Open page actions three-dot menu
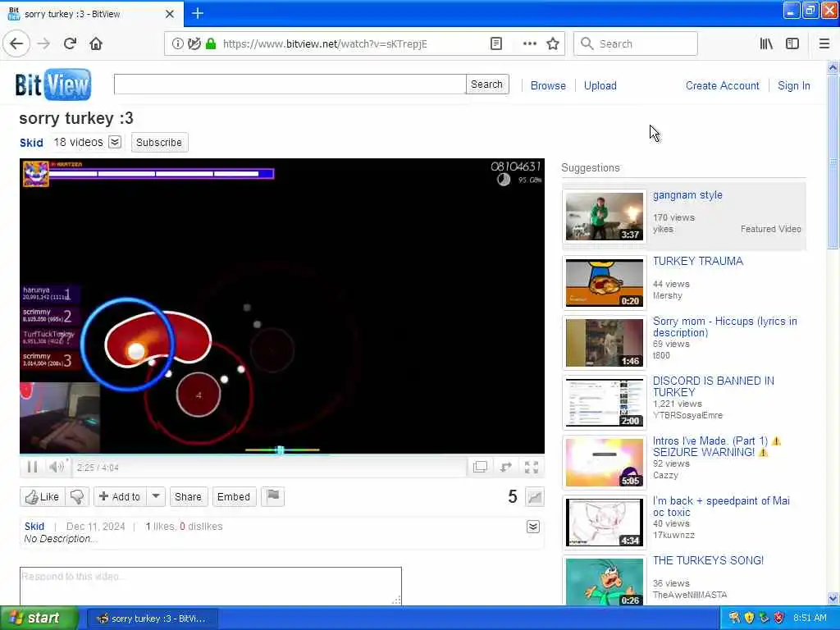840x630 pixels. click(x=529, y=44)
